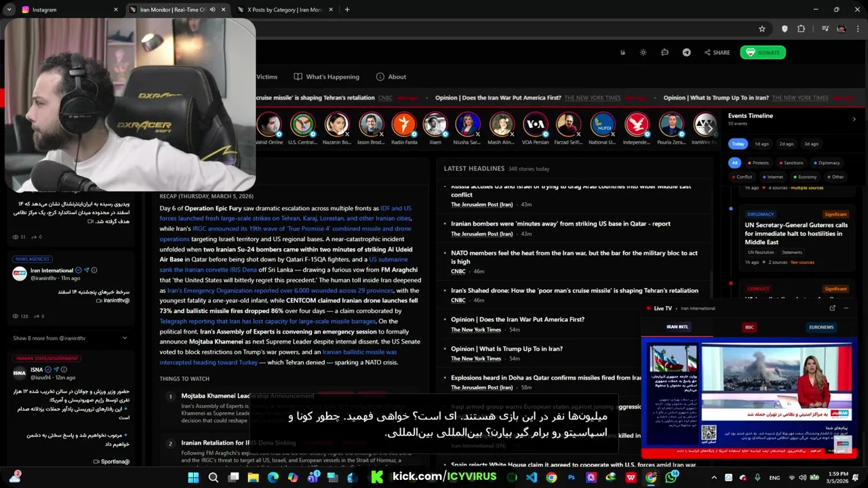Viewport: 868px width, 488px height.
Task: Select the Today timeline filter
Action: click(738, 144)
